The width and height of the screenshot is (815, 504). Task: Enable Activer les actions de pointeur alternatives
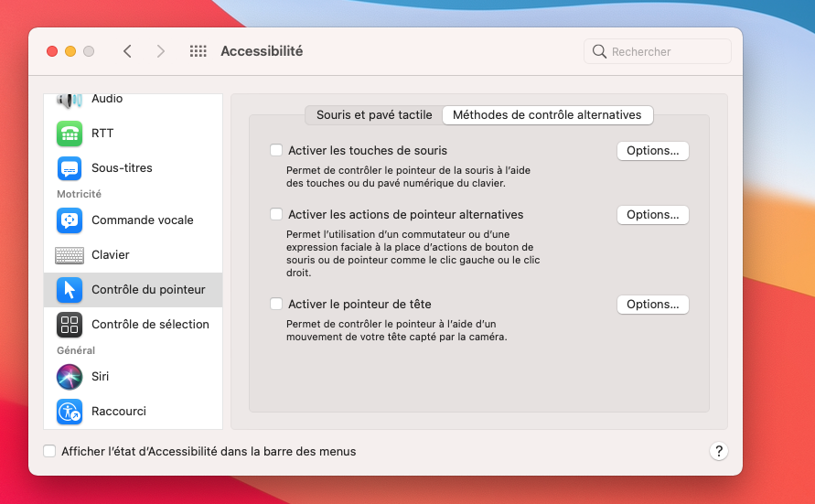pos(276,214)
